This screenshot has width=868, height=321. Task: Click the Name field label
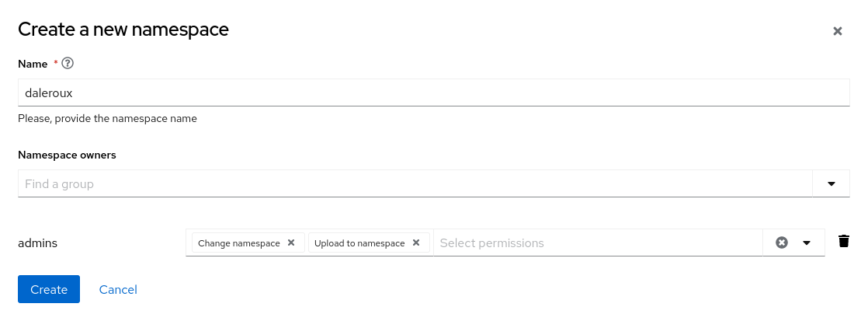coord(33,63)
